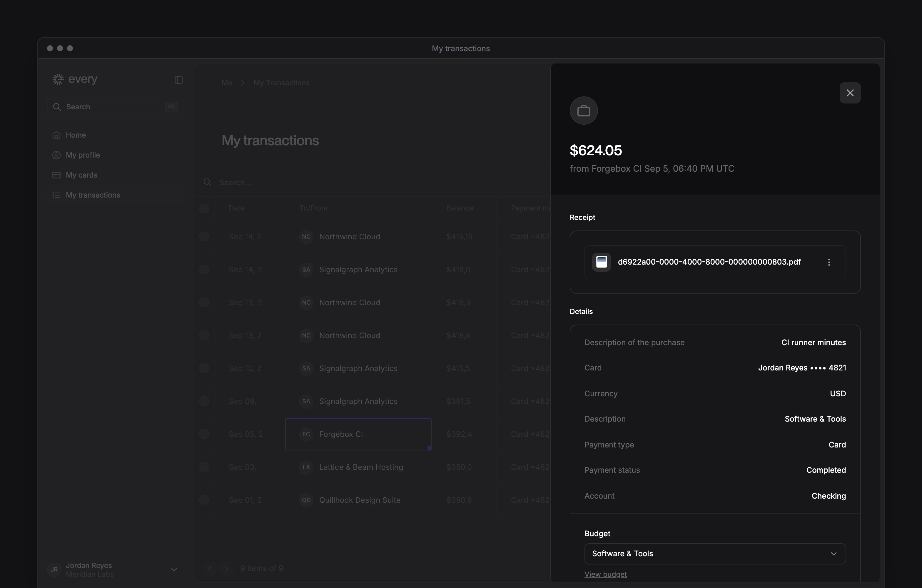This screenshot has height=588, width=922.
Task: Open the View budget link
Action: tap(605, 574)
